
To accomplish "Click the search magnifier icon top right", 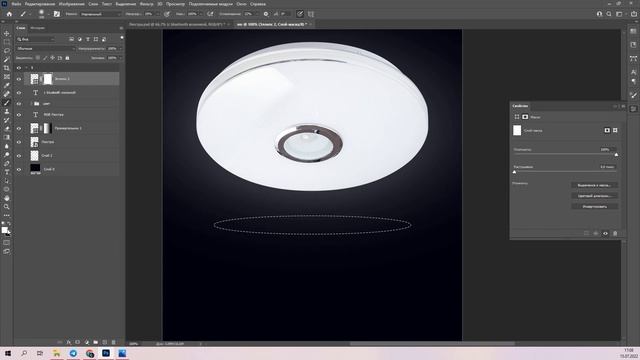I will 609,14.
